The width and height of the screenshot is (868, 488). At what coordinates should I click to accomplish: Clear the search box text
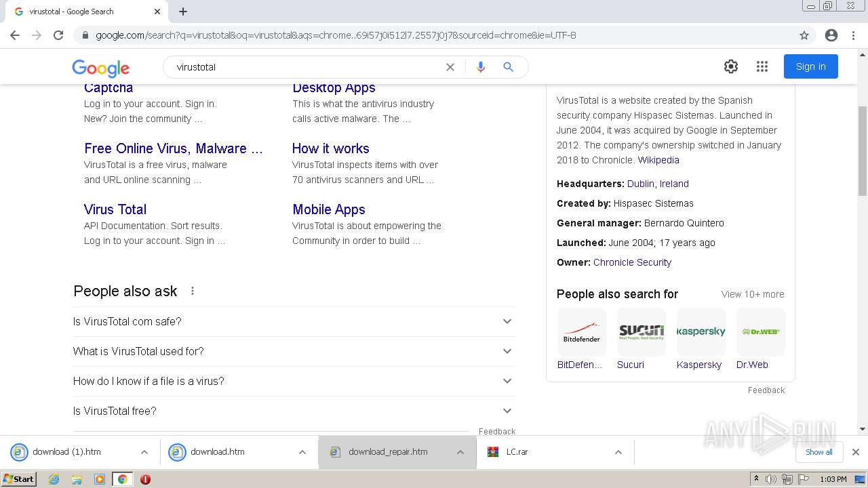click(x=450, y=66)
